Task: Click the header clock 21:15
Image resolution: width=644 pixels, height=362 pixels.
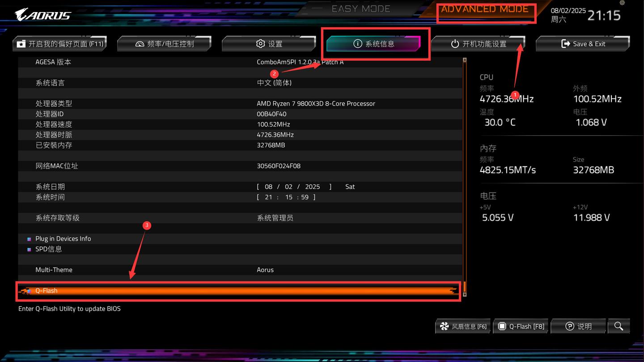Action: [x=604, y=16]
